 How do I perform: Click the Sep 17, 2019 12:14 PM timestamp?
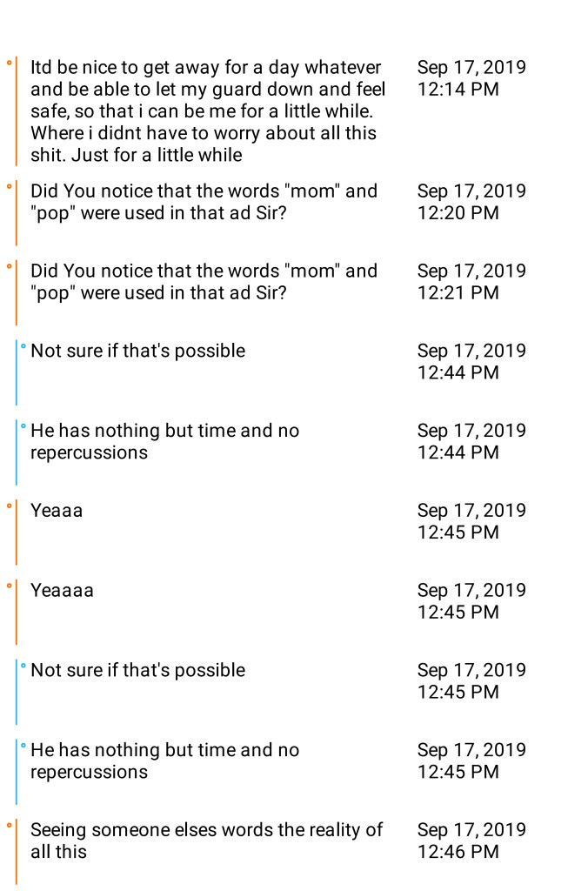(x=471, y=78)
